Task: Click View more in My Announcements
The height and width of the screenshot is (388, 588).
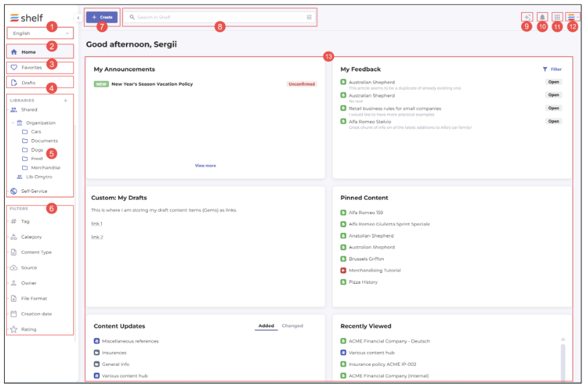Action: click(206, 165)
